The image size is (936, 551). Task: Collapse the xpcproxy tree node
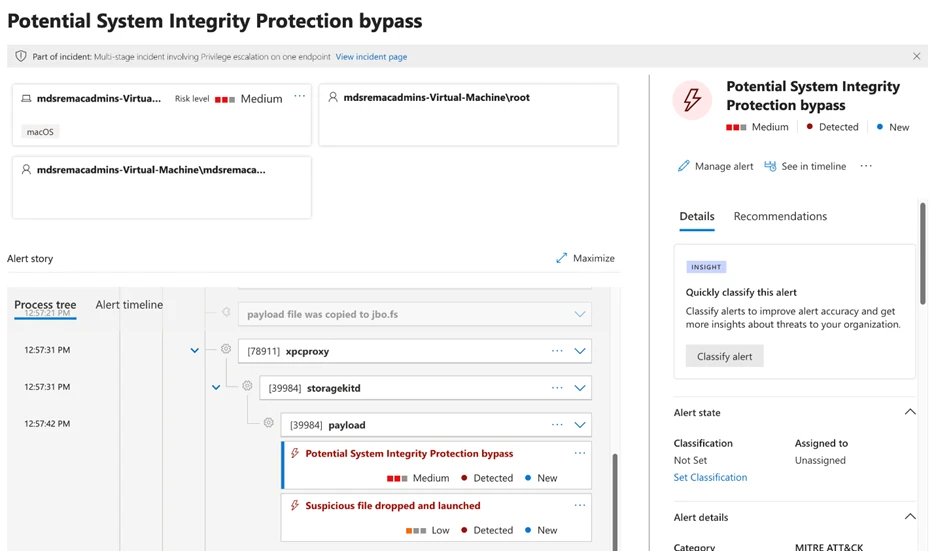195,351
